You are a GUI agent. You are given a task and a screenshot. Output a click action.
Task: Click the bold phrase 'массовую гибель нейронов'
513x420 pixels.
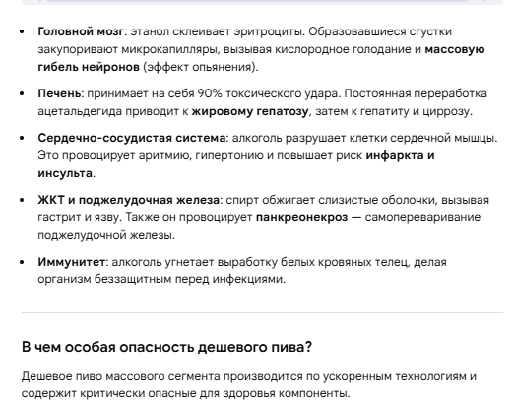[261, 58]
